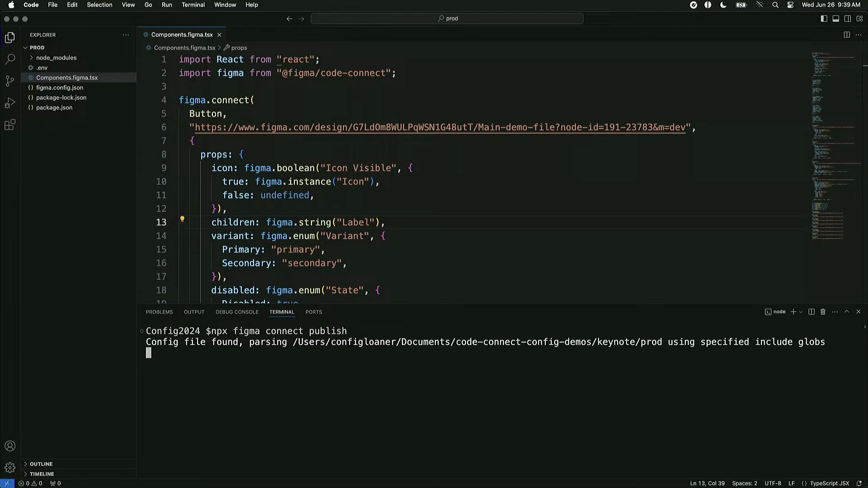Click the editor minimap

click(836, 145)
